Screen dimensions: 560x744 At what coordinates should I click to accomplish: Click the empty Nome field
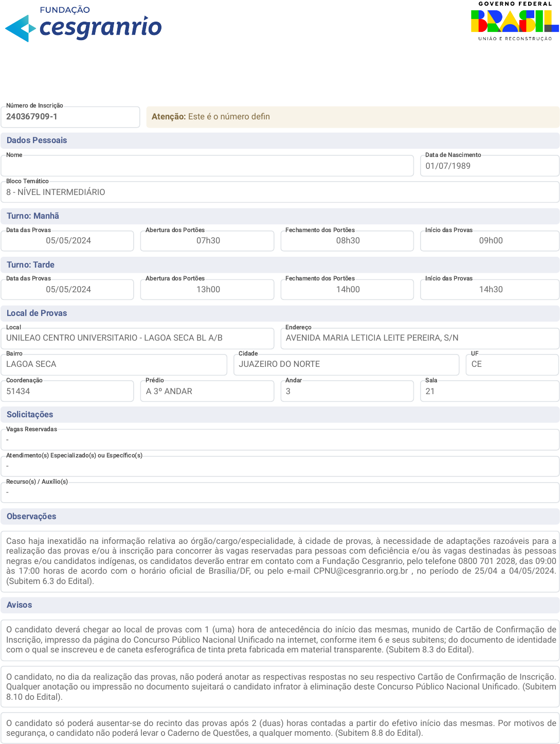pos(207,166)
